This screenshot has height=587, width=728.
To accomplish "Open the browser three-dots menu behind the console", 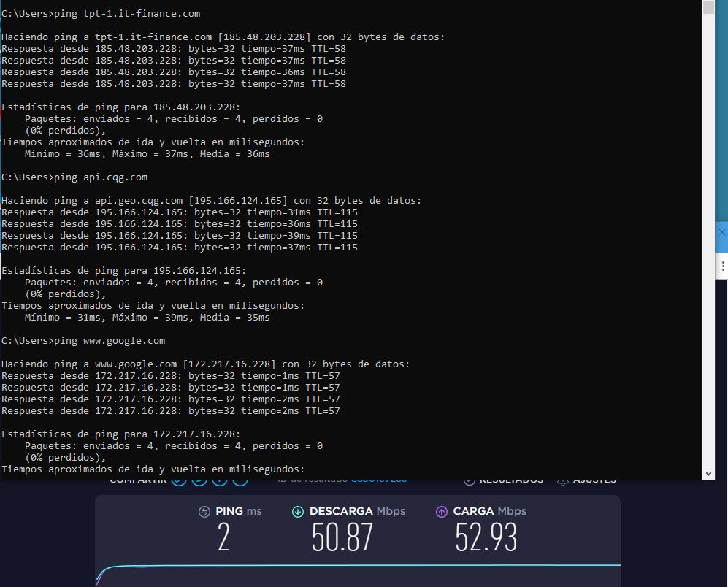I will point(722,266).
